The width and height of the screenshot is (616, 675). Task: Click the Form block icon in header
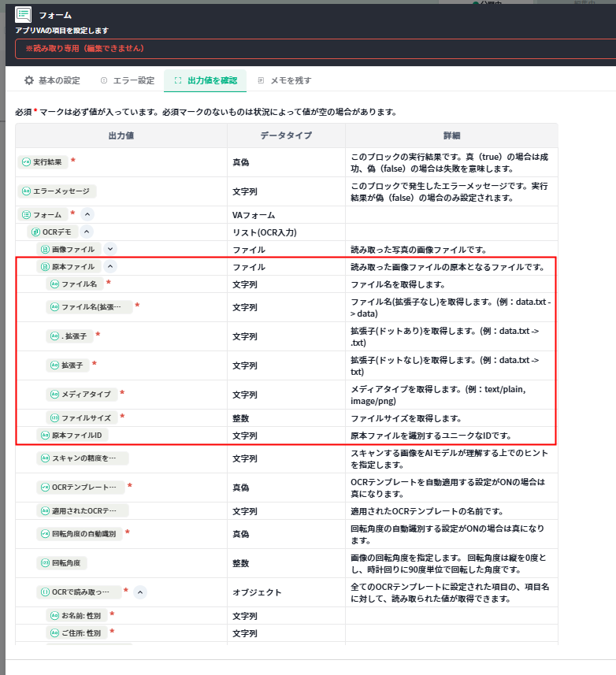24,14
